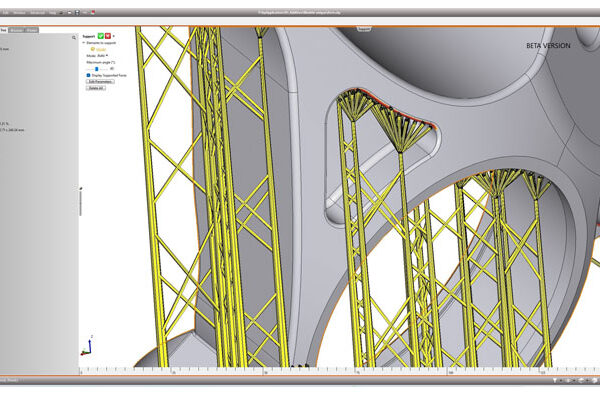Switch to the second tab in the left panel

click(x=16, y=30)
